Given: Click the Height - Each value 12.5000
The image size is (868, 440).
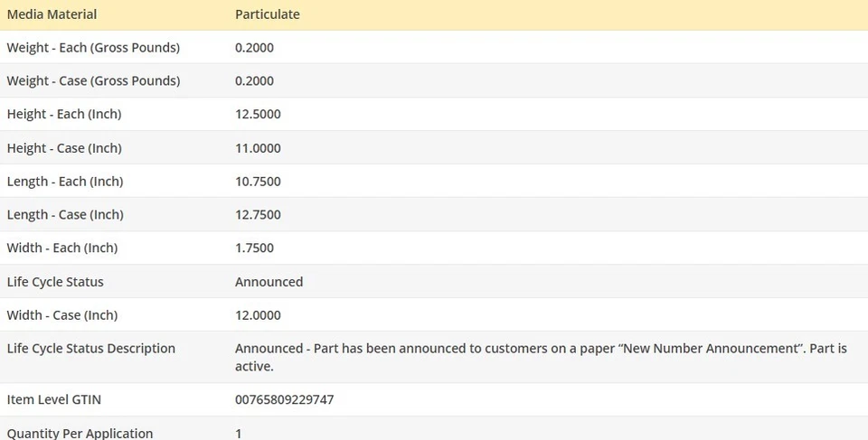Looking at the screenshot, I should tap(258, 115).
